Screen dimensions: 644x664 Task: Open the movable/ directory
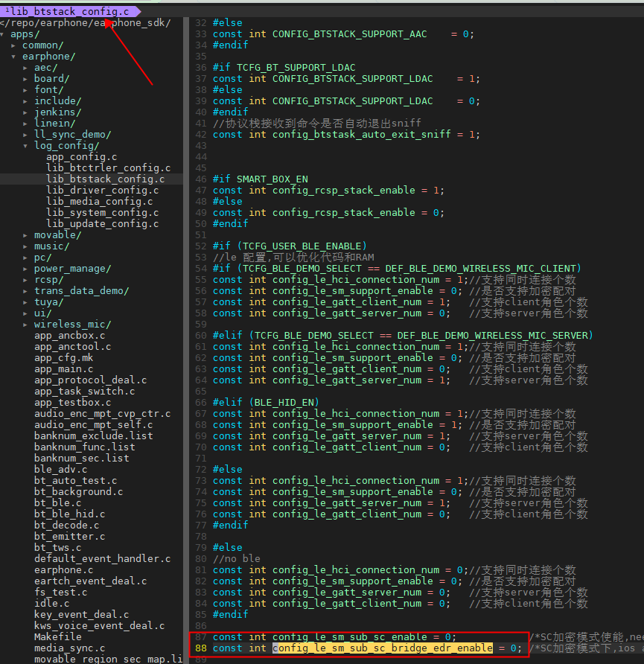click(x=57, y=235)
